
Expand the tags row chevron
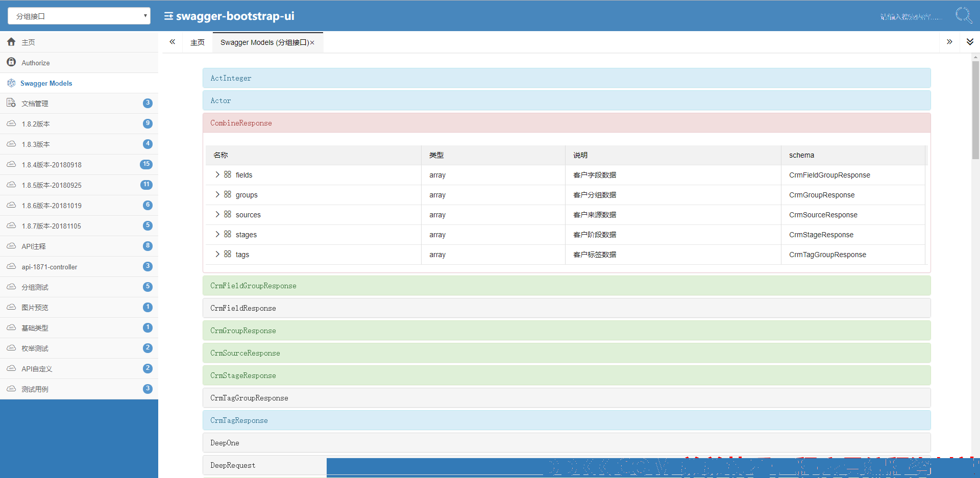click(217, 254)
